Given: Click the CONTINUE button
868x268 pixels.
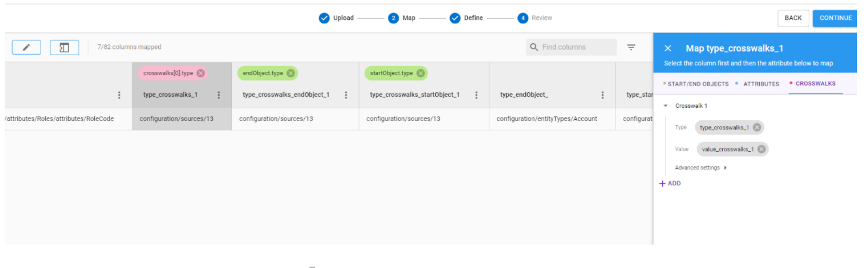Looking at the screenshot, I should (836, 18).
